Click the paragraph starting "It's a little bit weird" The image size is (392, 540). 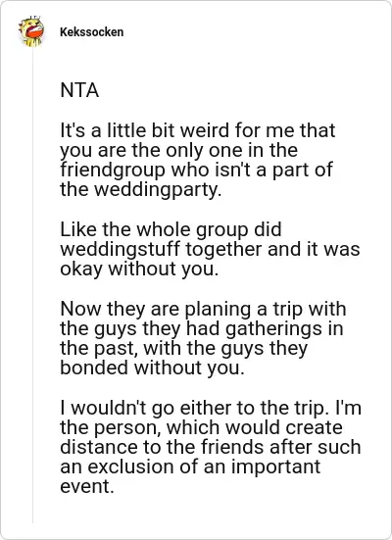click(x=197, y=160)
